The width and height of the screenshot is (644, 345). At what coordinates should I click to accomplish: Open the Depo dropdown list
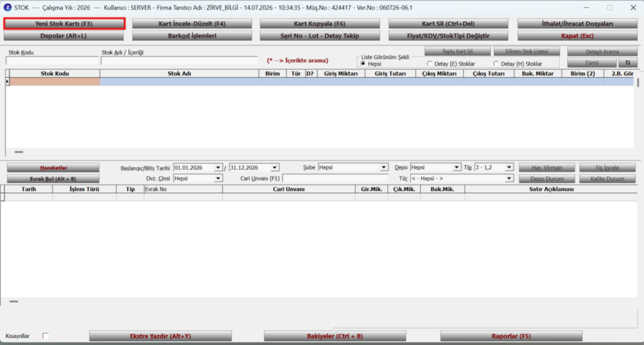457,167
